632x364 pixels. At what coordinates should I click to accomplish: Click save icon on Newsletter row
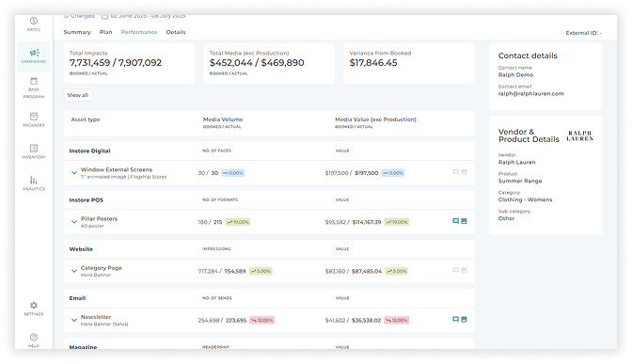(464, 319)
